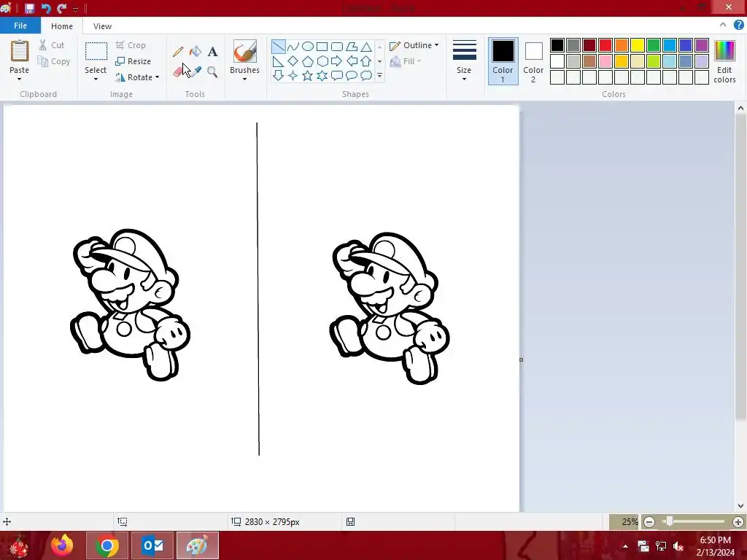Pick the red color swatch
The image size is (747, 560).
tap(605, 45)
